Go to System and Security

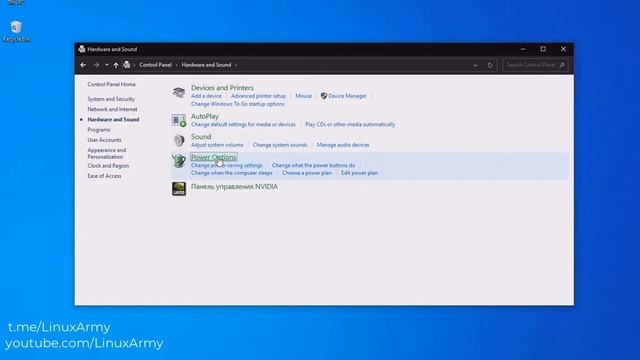(111, 99)
